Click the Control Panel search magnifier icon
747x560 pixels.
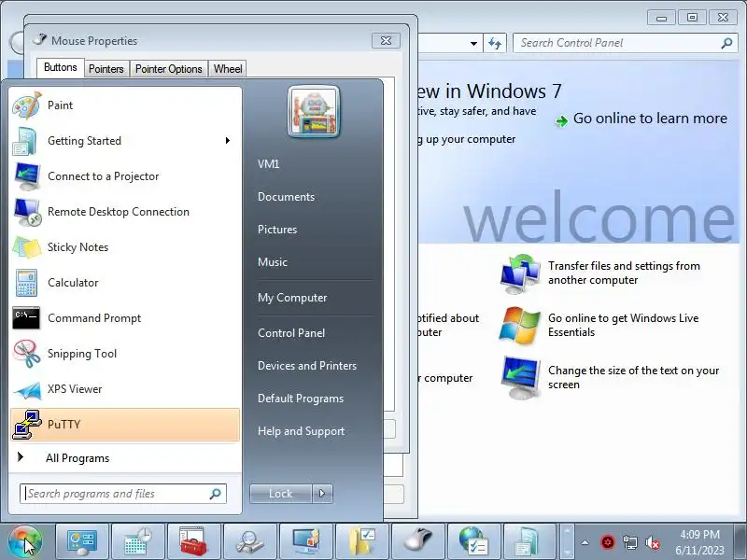coord(726,43)
